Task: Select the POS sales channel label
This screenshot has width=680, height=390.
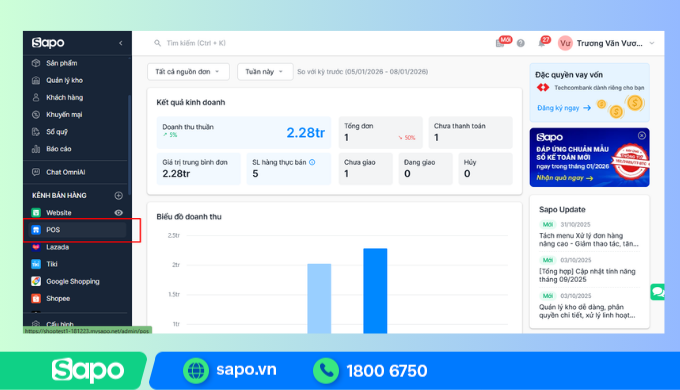Action: pyautogui.click(x=53, y=229)
